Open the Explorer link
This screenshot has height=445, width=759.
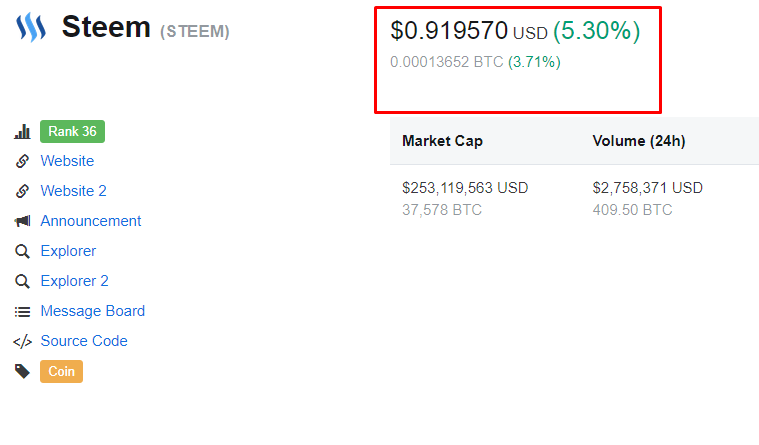[68, 251]
